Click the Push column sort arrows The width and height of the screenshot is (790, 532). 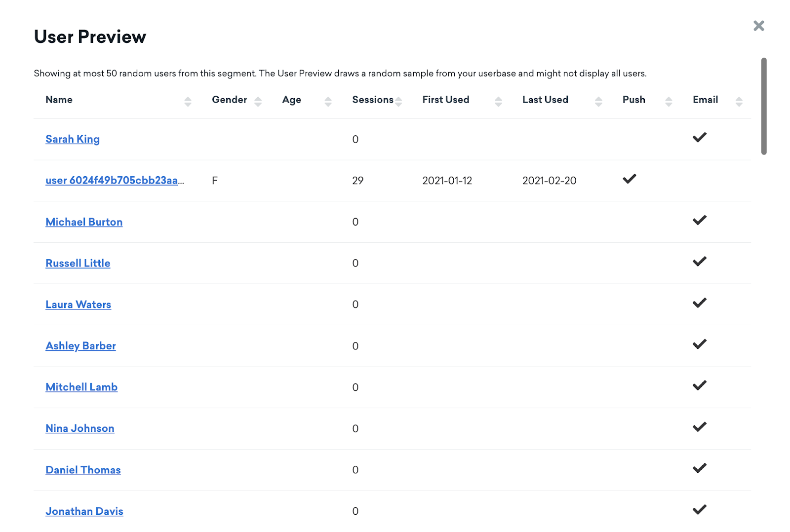pyautogui.click(x=669, y=101)
